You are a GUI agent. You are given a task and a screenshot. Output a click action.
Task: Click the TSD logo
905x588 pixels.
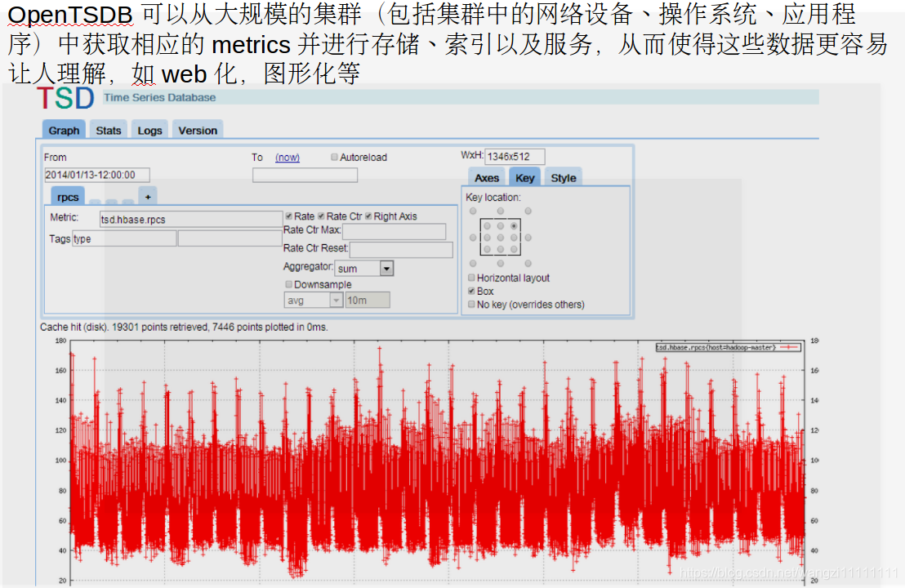coord(65,98)
